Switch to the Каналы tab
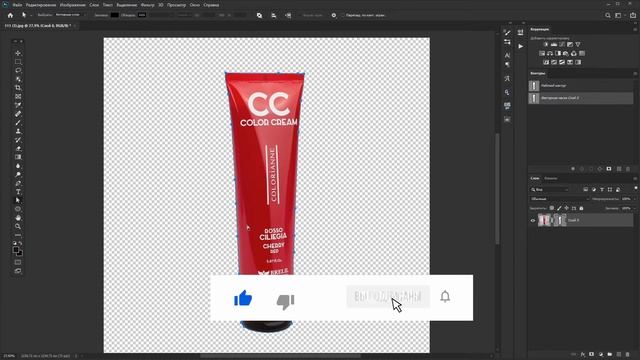 pos(551,178)
